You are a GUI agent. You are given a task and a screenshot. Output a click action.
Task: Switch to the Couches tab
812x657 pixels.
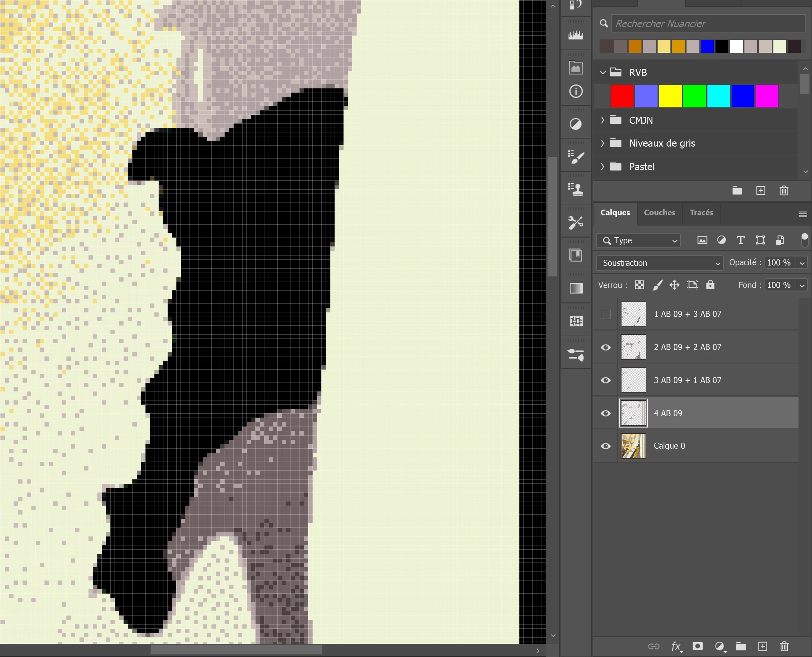[x=660, y=213]
